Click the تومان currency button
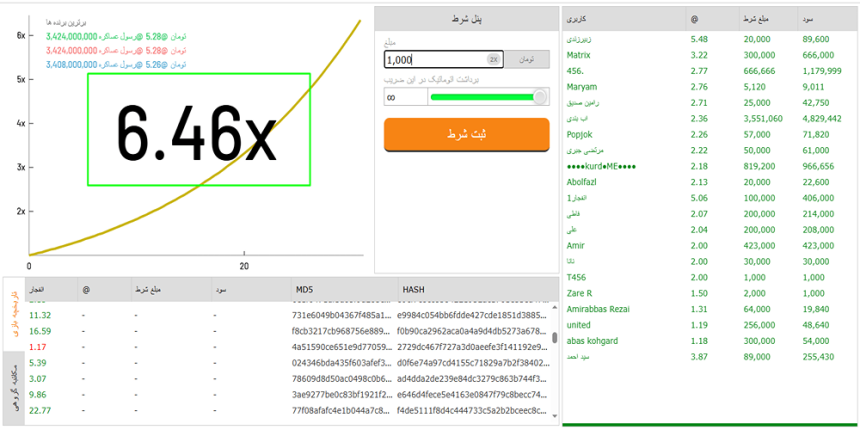The width and height of the screenshot is (860, 430). pos(529,60)
